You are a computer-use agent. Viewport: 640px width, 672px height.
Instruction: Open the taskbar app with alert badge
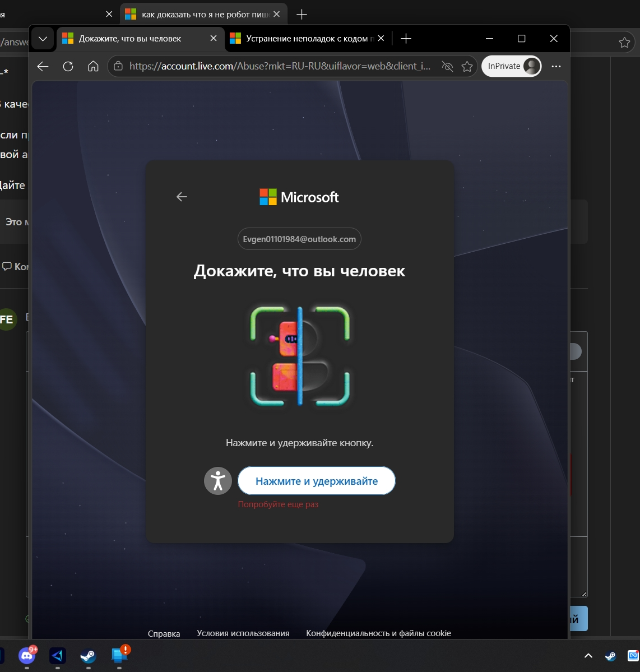pos(119,655)
